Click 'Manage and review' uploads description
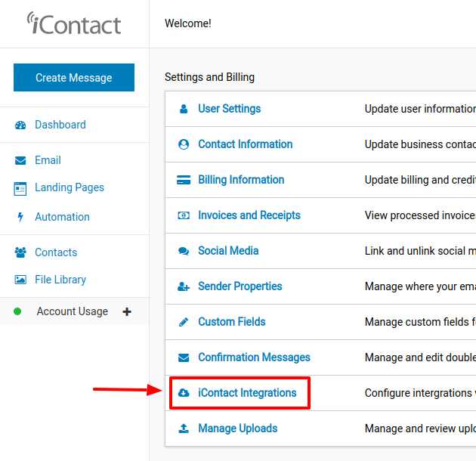476x461 pixels. [x=420, y=429]
